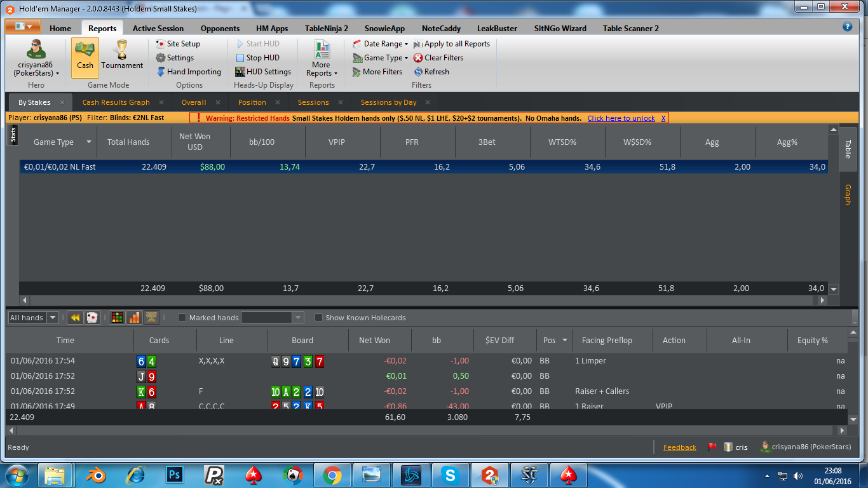Open Site Setup option
The height and width of the screenshot is (488, 868).
177,44
